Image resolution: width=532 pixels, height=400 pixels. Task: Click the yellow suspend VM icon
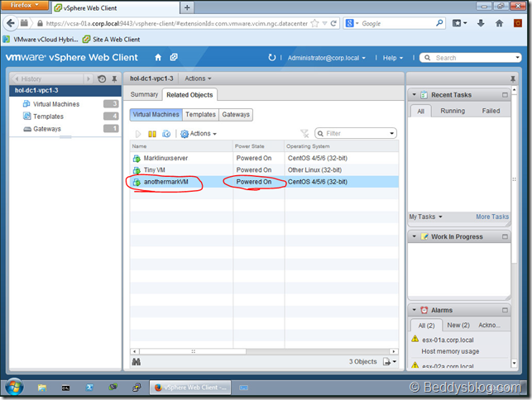tap(152, 134)
